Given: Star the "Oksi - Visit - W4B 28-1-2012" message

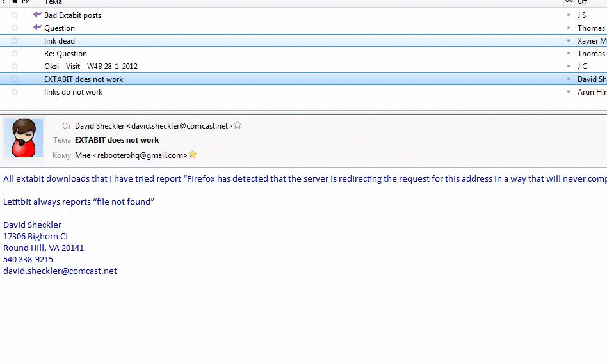Looking at the screenshot, I should coord(15,66).
